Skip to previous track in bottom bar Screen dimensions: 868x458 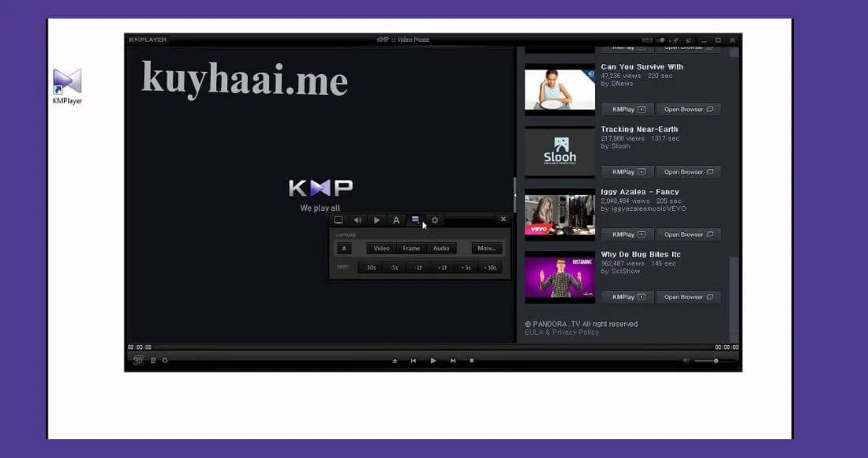(x=413, y=361)
